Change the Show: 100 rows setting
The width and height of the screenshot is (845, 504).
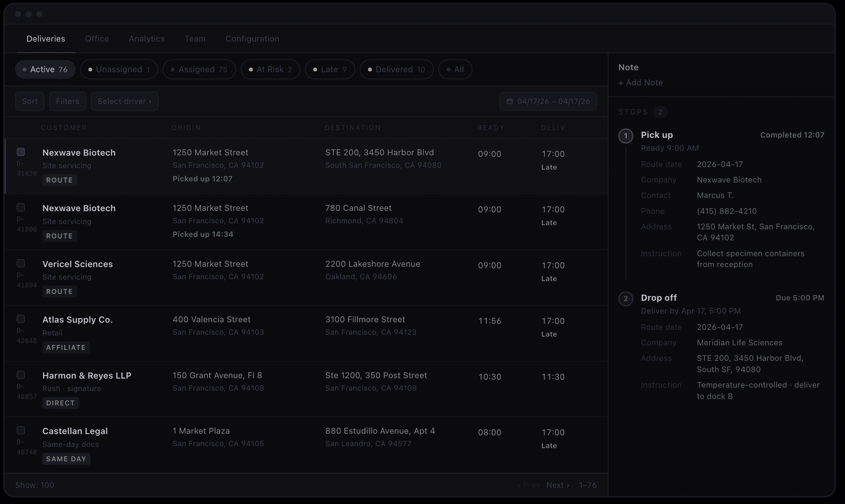(x=34, y=485)
